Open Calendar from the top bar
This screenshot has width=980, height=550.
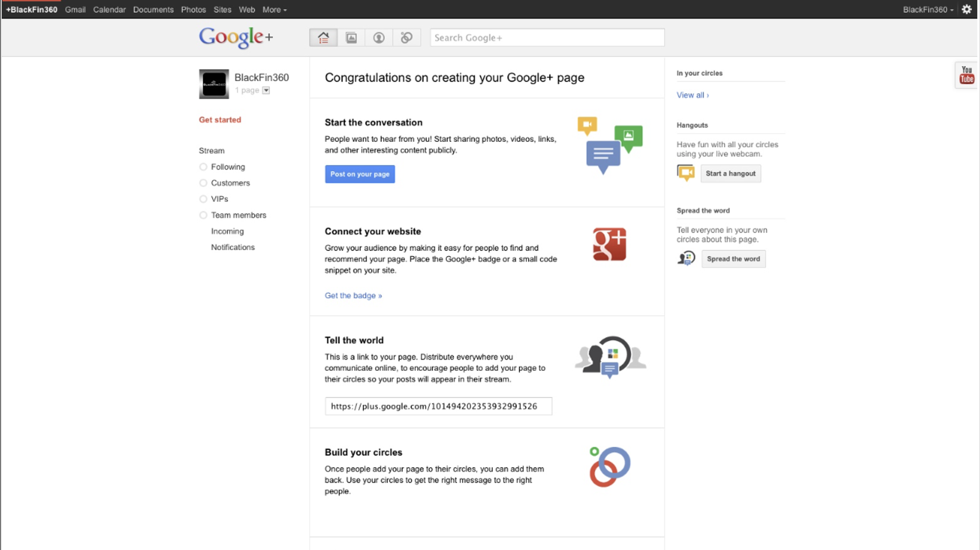[109, 9]
